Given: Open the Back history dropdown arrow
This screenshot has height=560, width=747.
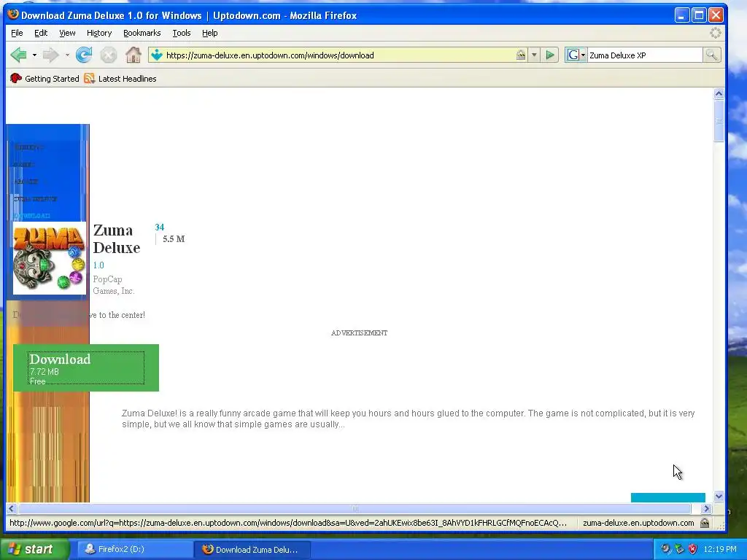Looking at the screenshot, I should pos(34,55).
